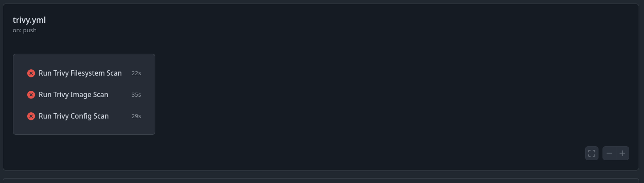Click empty space inside the jobs card below Config Scan
The height and width of the screenshot is (183, 644).
[84, 129]
